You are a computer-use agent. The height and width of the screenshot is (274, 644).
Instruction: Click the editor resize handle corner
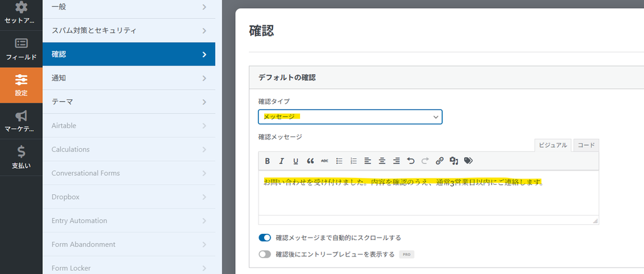(595, 221)
